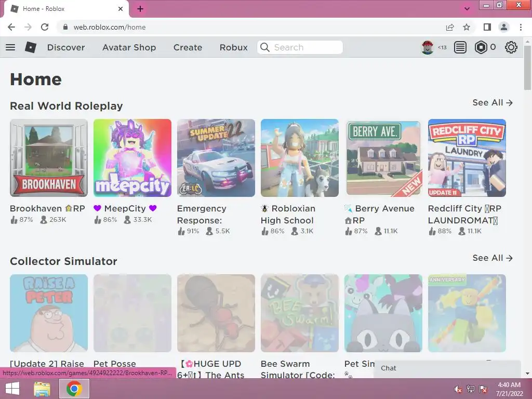Open the avatar profile icon
Viewport: 532px width, 399px height.
click(x=428, y=47)
